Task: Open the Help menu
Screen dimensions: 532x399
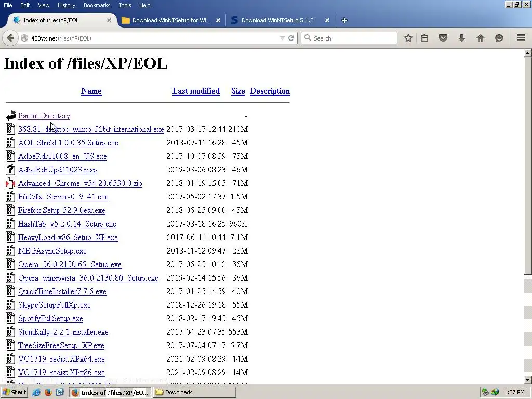Action: [x=145, y=5]
